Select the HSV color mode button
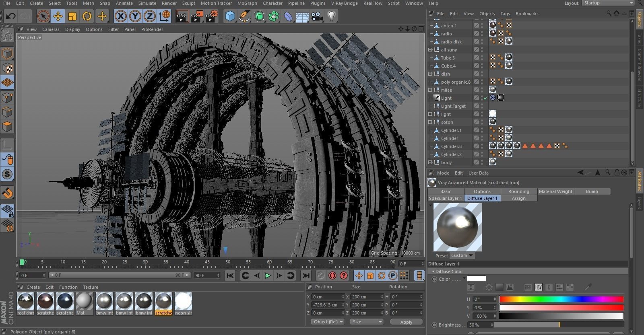The height and width of the screenshot is (335, 644). click(538, 287)
